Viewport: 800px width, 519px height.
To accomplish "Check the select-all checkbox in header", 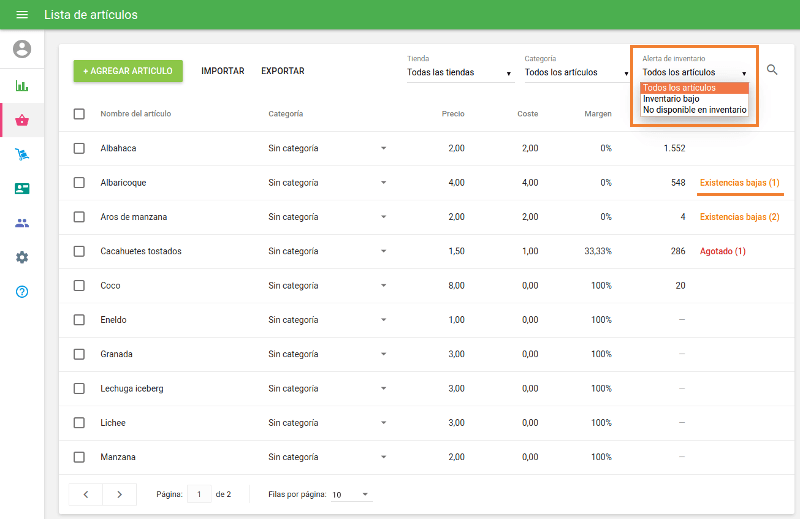I will [79, 114].
